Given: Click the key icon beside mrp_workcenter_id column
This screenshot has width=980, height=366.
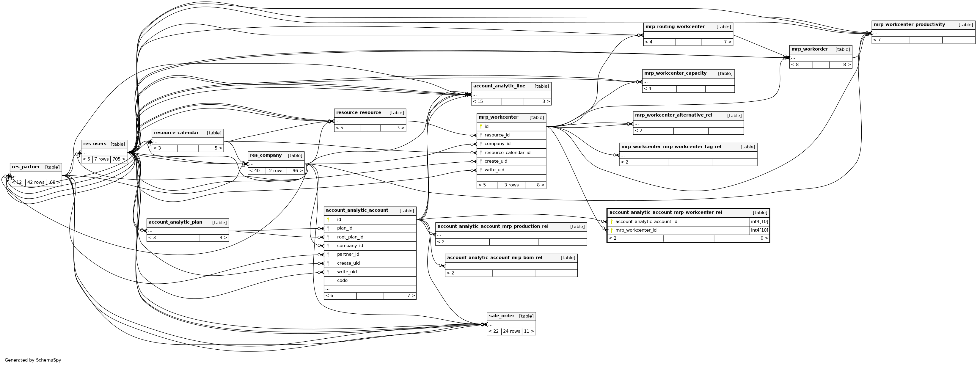Looking at the screenshot, I should coord(611,230).
